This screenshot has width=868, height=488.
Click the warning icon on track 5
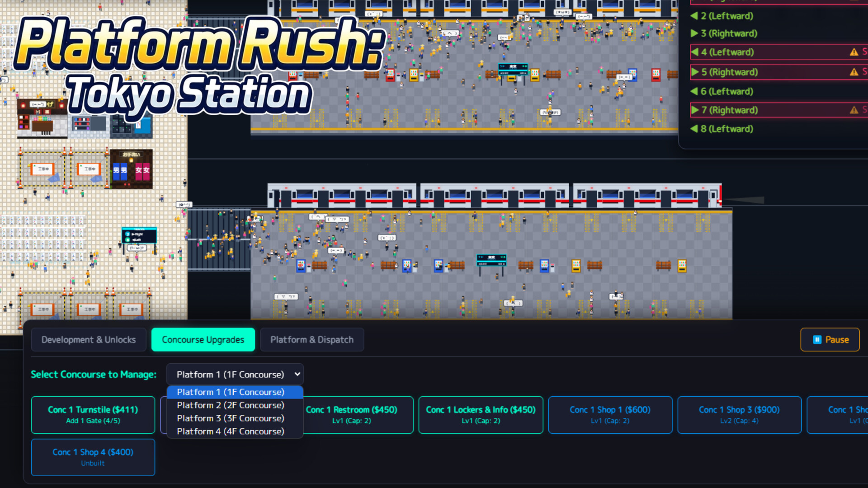tap(854, 72)
